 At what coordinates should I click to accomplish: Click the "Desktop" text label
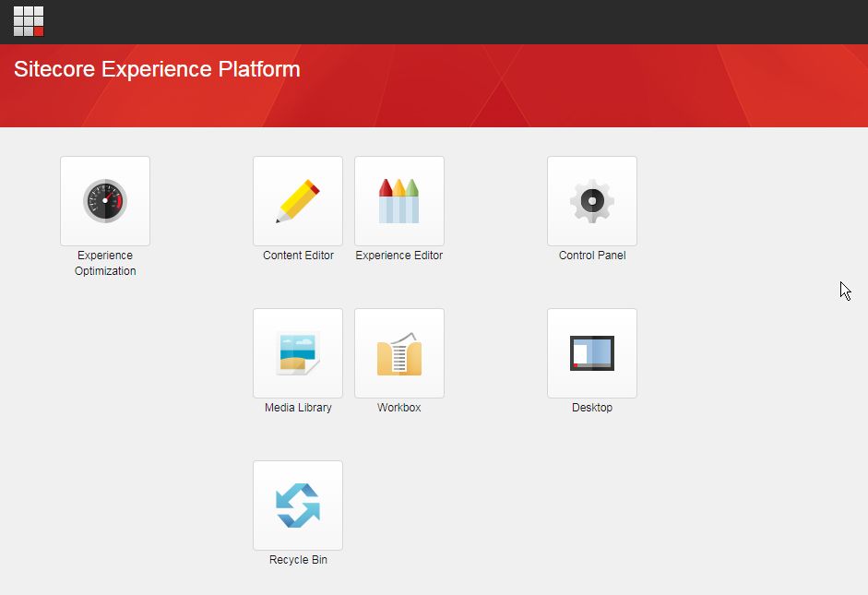(592, 408)
